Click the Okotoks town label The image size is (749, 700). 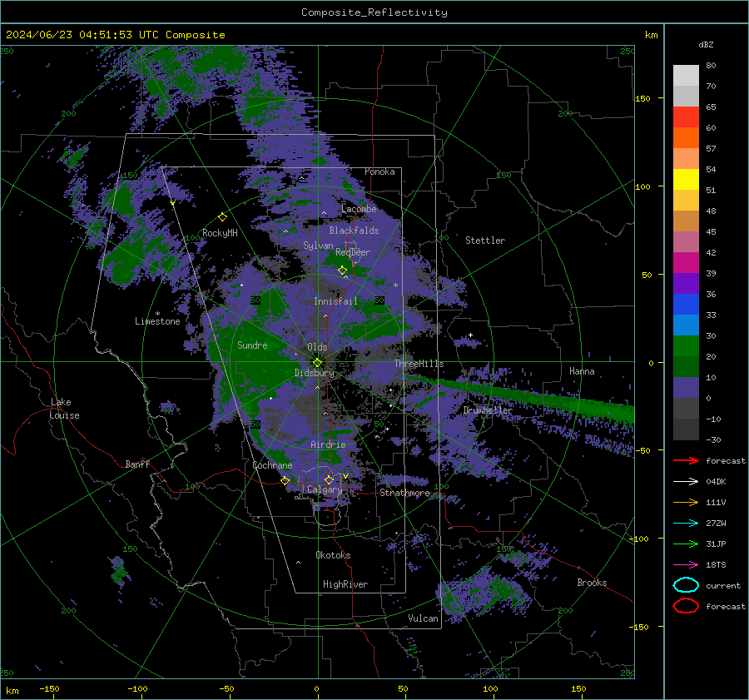tap(333, 555)
